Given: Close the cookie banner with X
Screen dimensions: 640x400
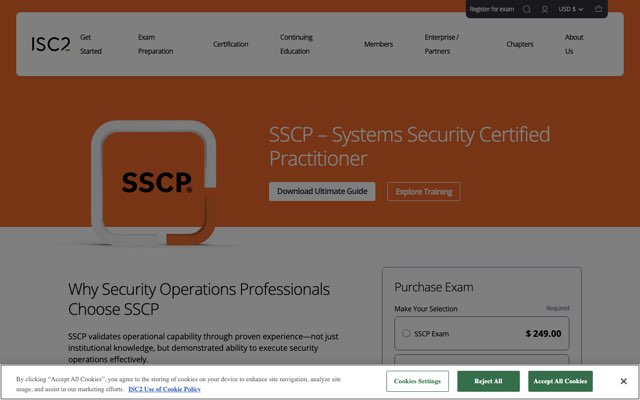Looking at the screenshot, I should [x=623, y=381].
